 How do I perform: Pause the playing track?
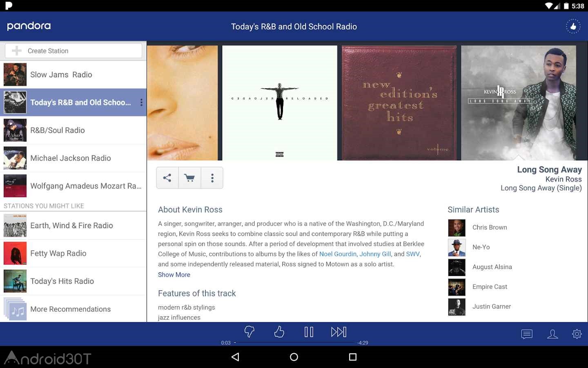coord(309,332)
